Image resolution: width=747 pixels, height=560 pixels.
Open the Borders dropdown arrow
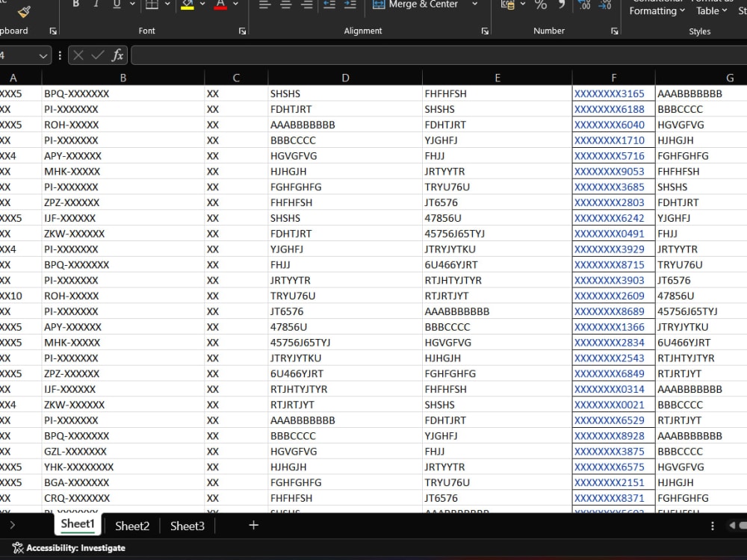coord(167,4)
